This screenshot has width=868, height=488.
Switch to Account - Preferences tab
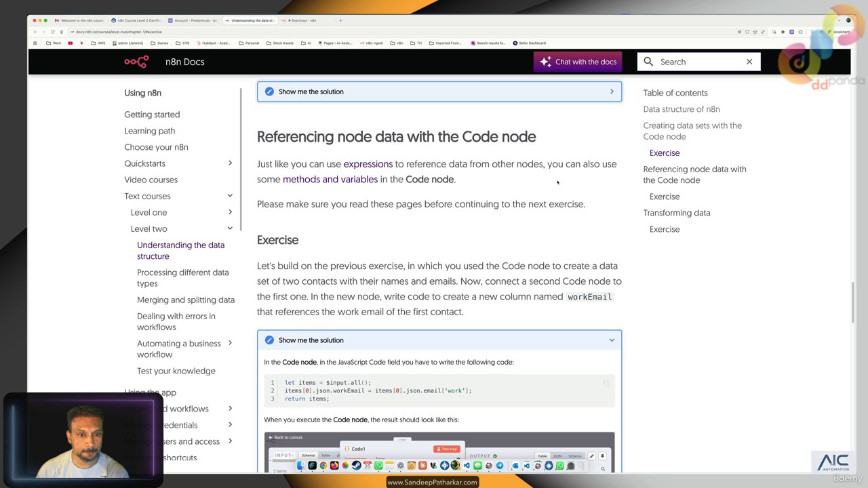193,20
